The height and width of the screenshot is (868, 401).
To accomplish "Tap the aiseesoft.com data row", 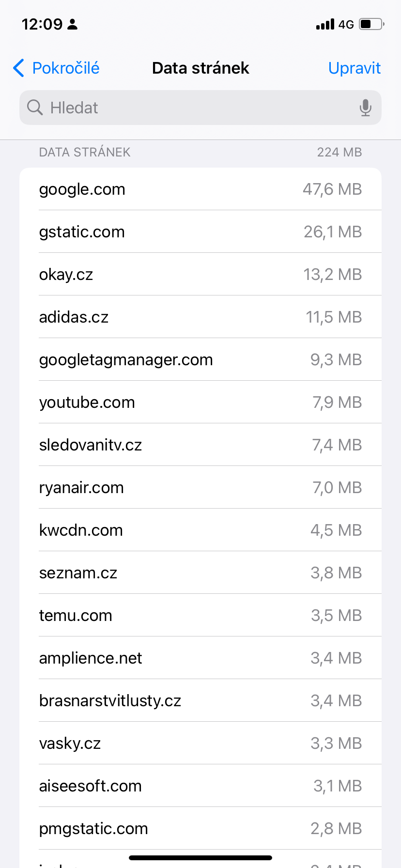I will [200, 786].
